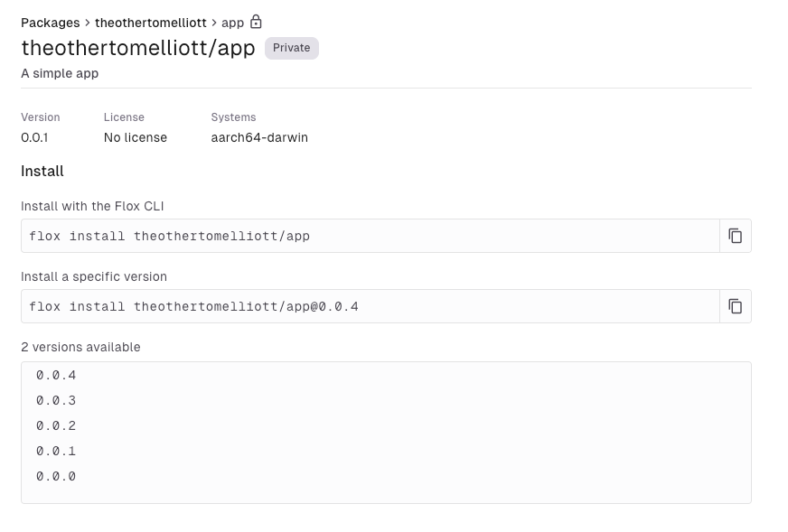Image resolution: width=788 pixels, height=532 pixels.
Task: Click the 'app@0.0.4' install command text
Action: [193, 306]
